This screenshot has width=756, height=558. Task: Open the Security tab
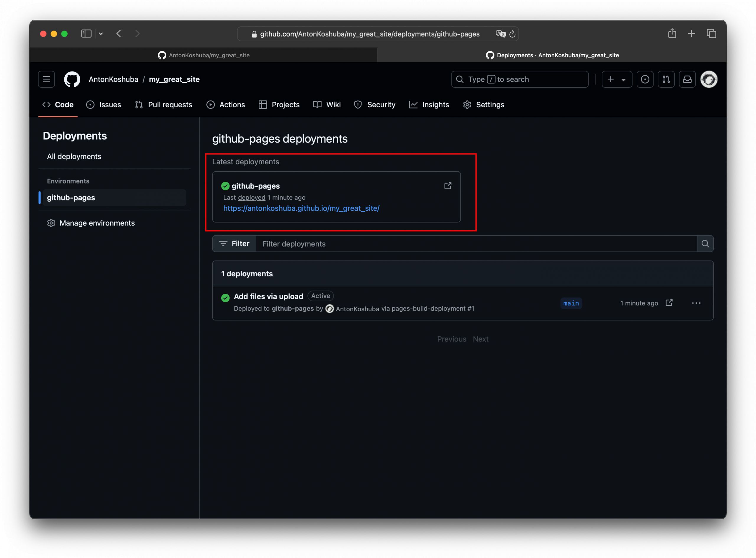pos(375,105)
